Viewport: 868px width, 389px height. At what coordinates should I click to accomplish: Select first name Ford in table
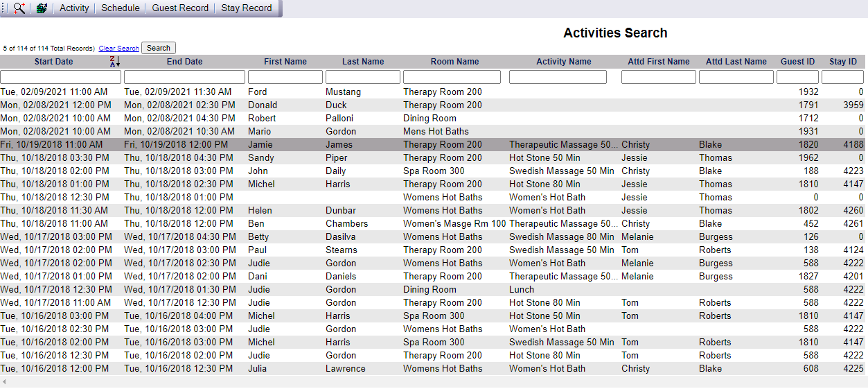click(257, 92)
